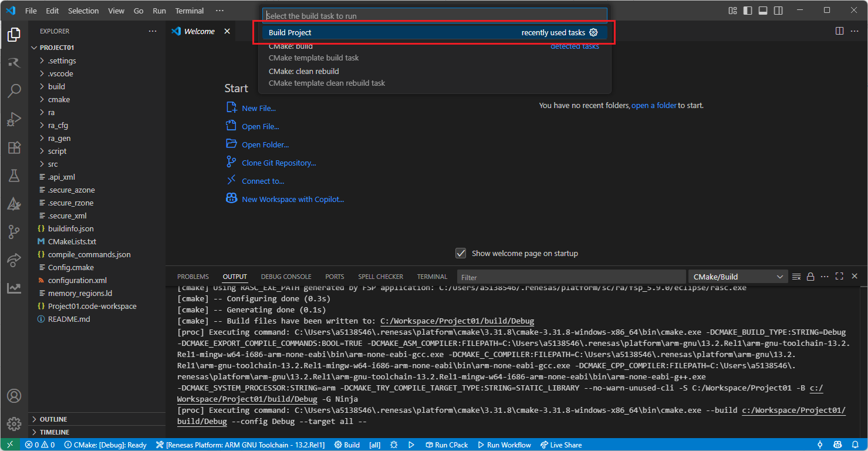
Task: Open the Manage gear icon
Action: point(14,424)
